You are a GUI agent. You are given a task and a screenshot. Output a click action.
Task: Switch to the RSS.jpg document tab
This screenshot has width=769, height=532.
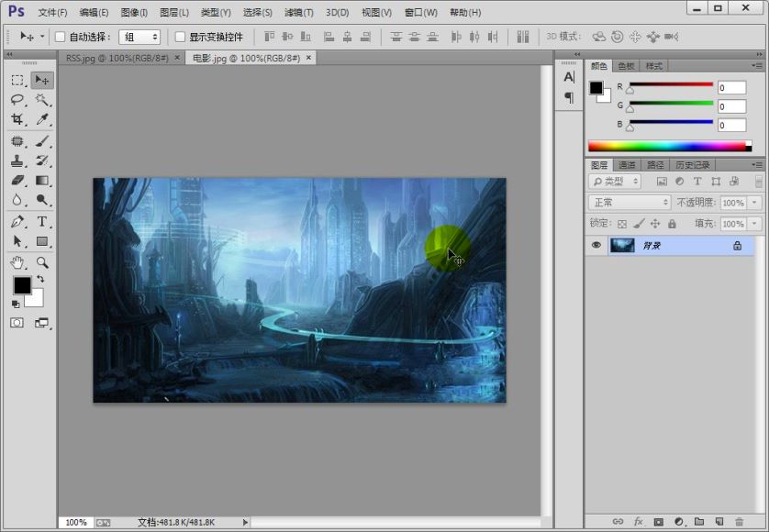[117, 58]
